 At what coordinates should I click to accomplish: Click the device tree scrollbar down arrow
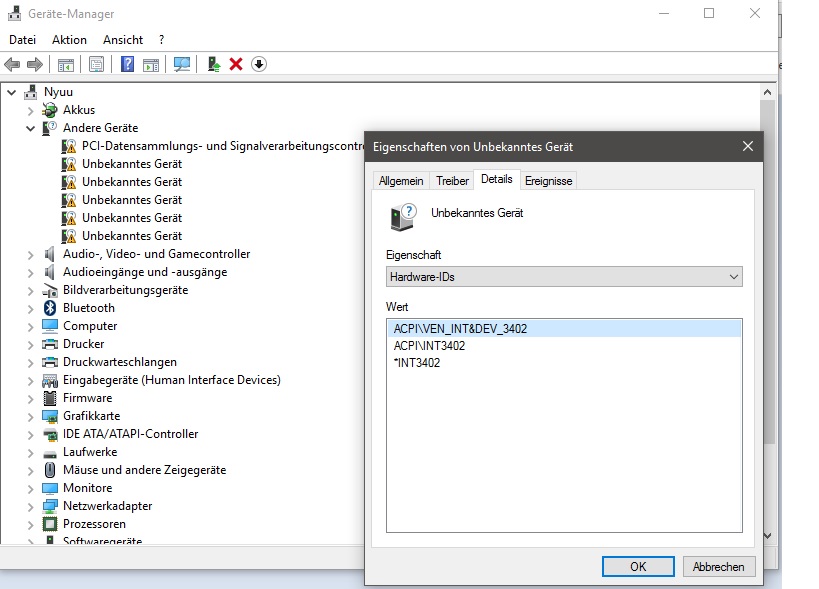767,536
